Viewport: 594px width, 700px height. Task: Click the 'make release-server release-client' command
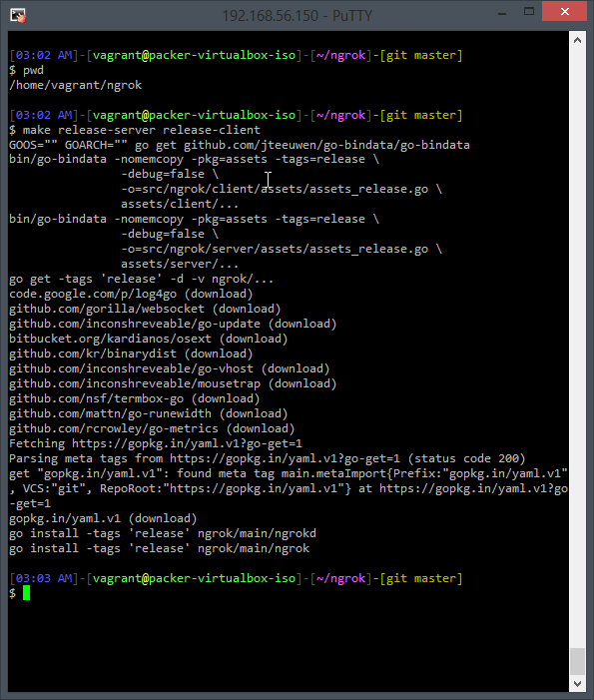coord(142,130)
